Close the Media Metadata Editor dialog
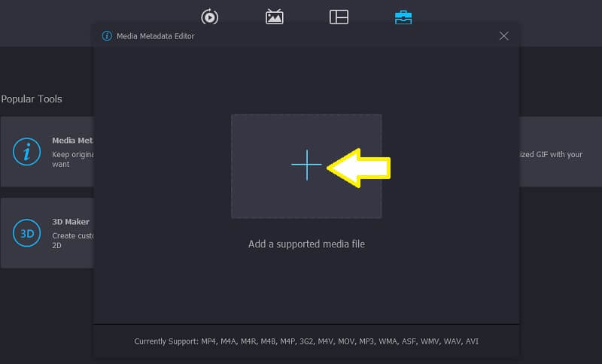Image resolution: width=602 pixels, height=364 pixels. click(x=504, y=36)
